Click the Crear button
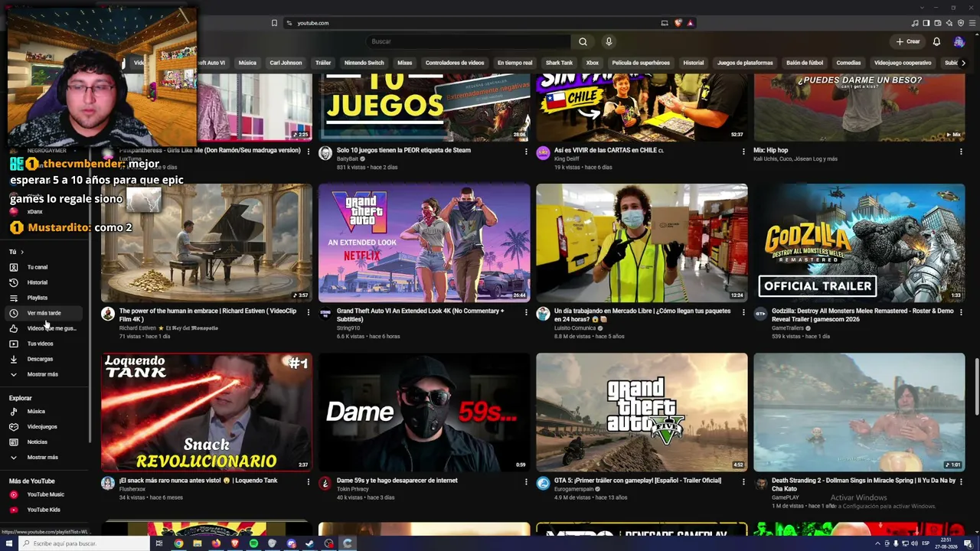 (908, 41)
